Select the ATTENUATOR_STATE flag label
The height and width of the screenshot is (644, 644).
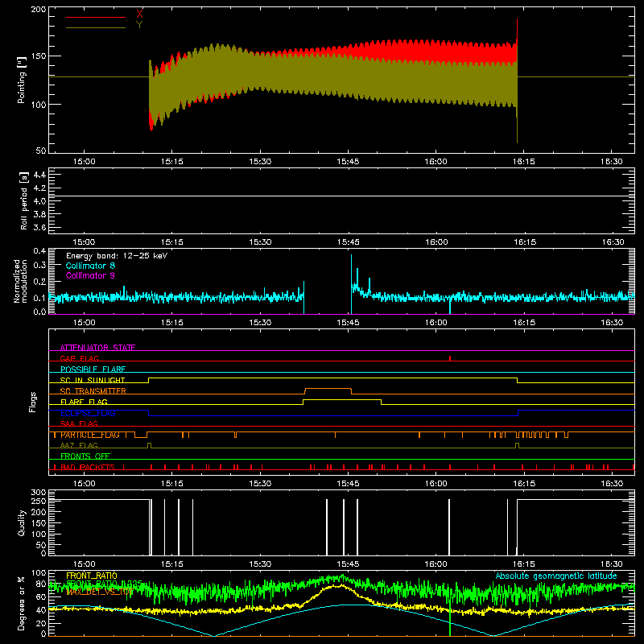click(x=97, y=348)
